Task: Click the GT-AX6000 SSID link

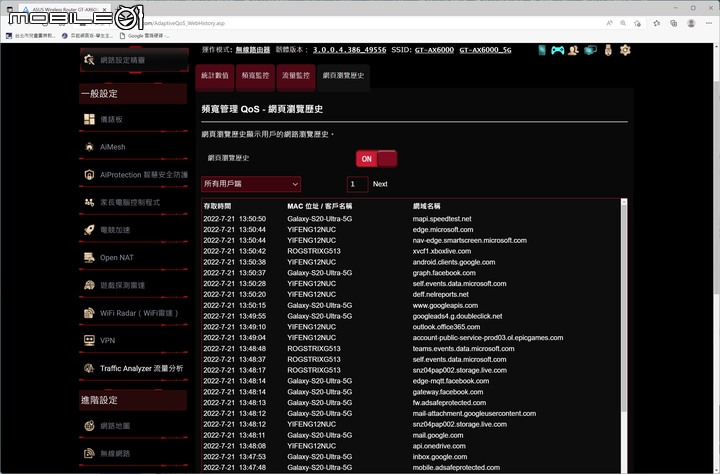Action: pyautogui.click(x=434, y=50)
